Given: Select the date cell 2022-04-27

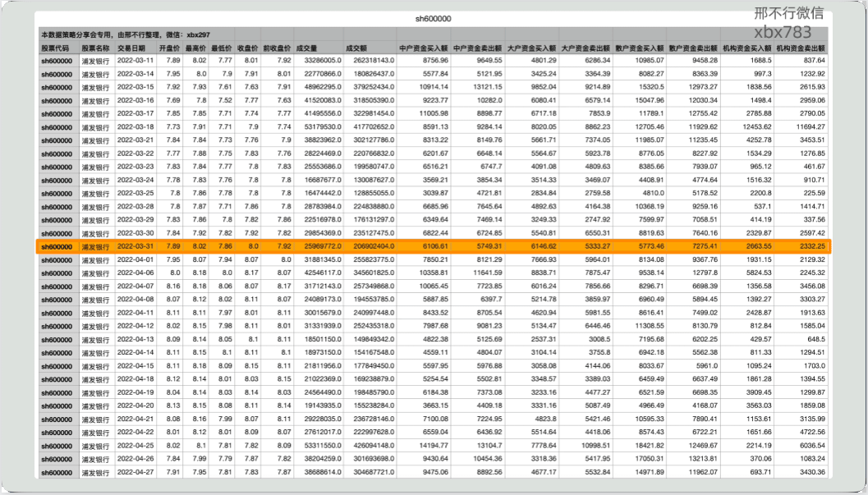Looking at the screenshot, I should 135,472.
